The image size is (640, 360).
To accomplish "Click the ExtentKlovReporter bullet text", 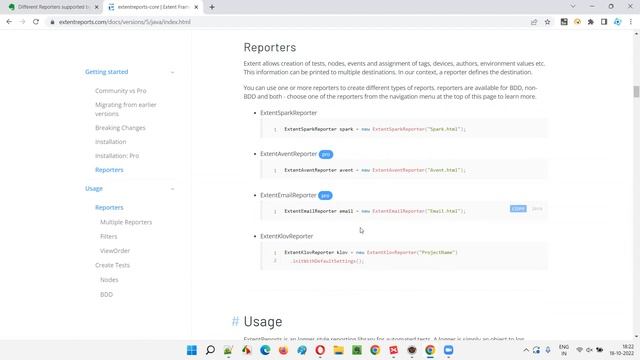I will [x=287, y=236].
